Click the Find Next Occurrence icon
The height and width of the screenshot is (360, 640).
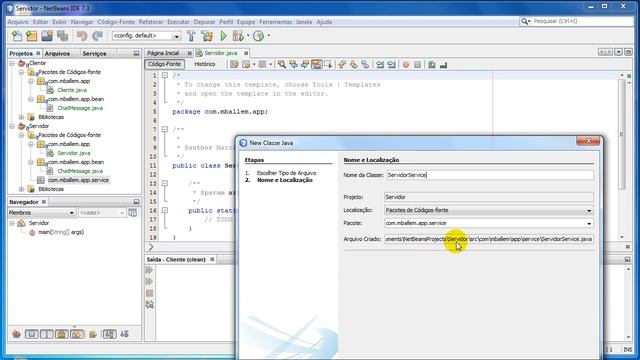coord(304,64)
